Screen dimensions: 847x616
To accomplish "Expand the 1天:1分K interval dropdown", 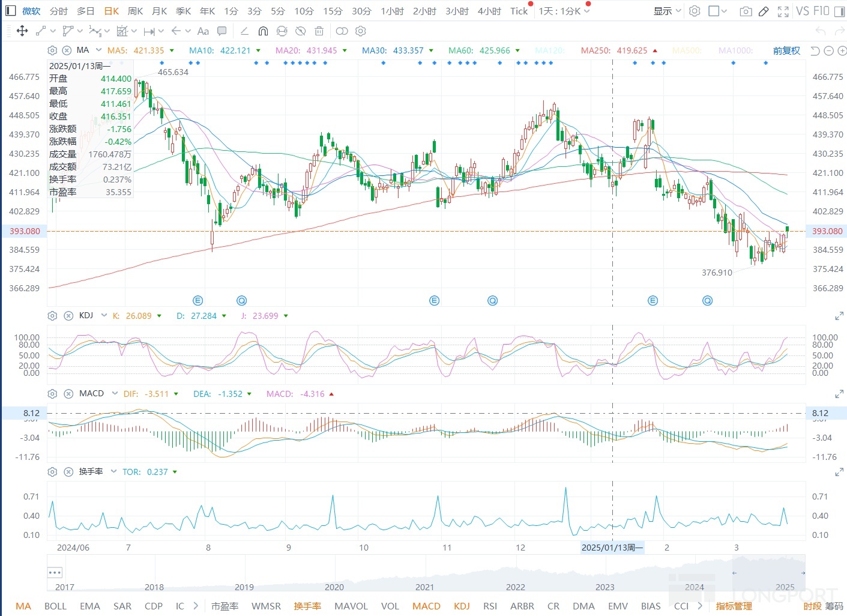I will point(564,11).
